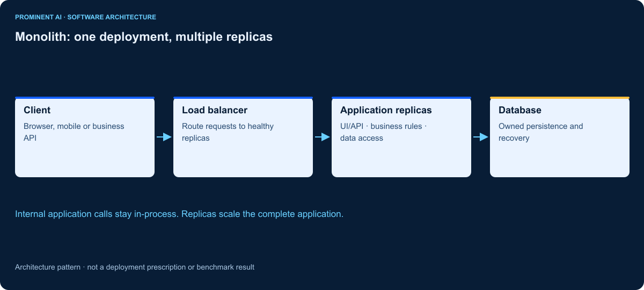Screen dimensions: 644x290
Task: Click the 'Internal application calls stay in-process' sentence
Action: [97, 214]
